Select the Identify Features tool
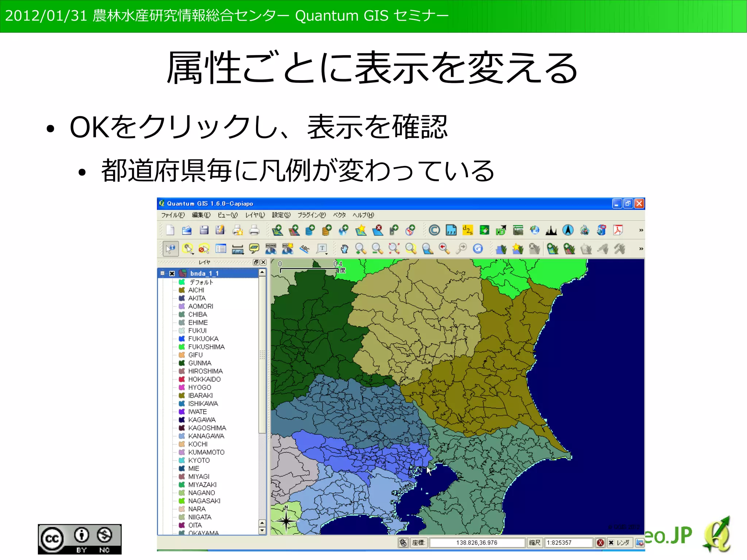 click(170, 249)
